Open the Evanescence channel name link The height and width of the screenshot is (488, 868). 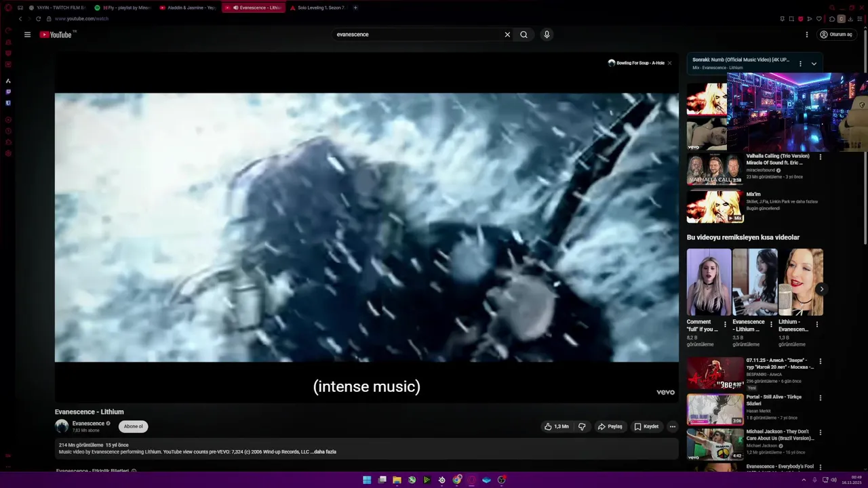tap(88, 424)
